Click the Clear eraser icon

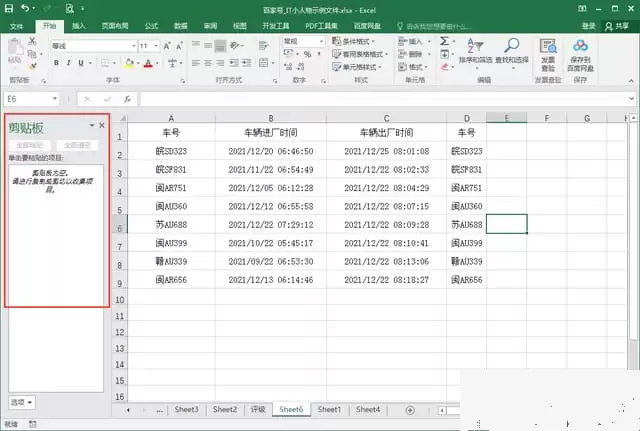click(x=444, y=67)
